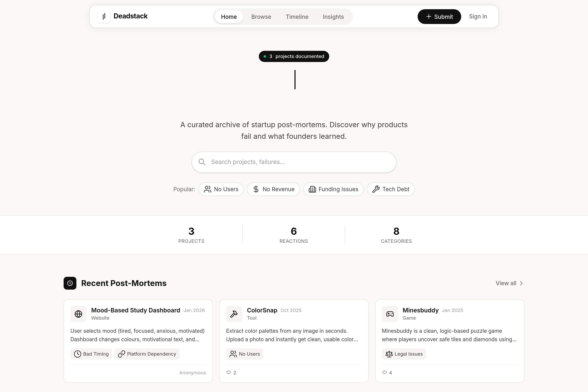Click the clock icon beside Recent Post-Mortems
Viewport: 588px width, 392px height.
pyautogui.click(x=70, y=283)
